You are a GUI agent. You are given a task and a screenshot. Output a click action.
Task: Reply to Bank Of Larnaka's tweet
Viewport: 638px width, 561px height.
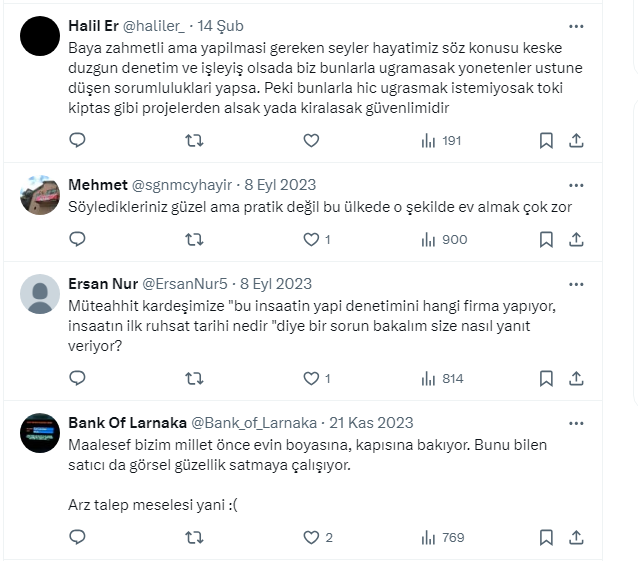click(77, 537)
